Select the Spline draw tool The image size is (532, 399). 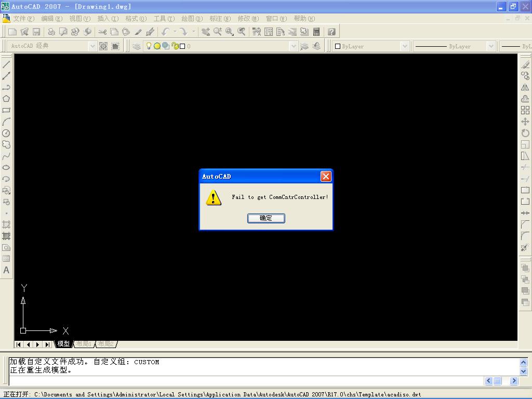coord(6,156)
